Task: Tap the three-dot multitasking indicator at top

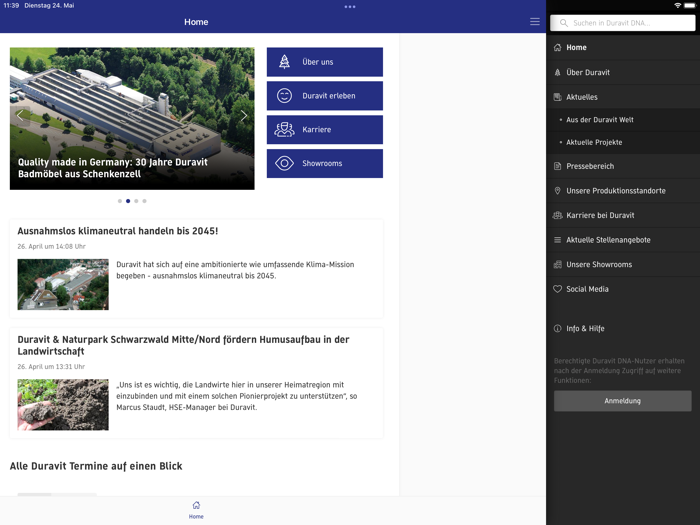Action: pos(350,7)
